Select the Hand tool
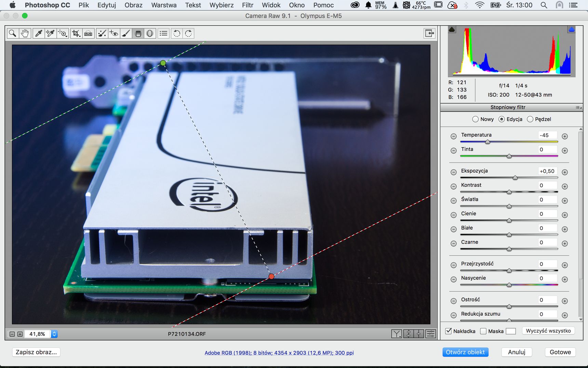The height and width of the screenshot is (368, 588). [25, 33]
